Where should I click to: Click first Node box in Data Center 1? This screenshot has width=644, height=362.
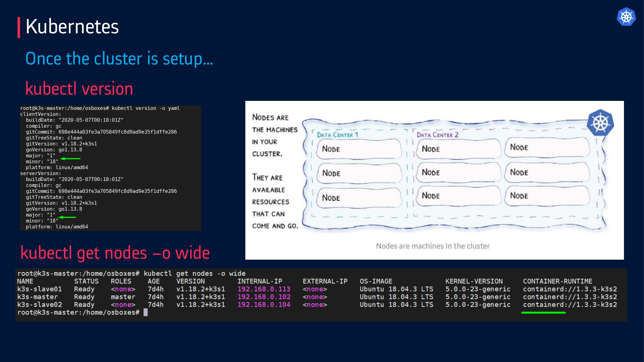(x=359, y=149)
